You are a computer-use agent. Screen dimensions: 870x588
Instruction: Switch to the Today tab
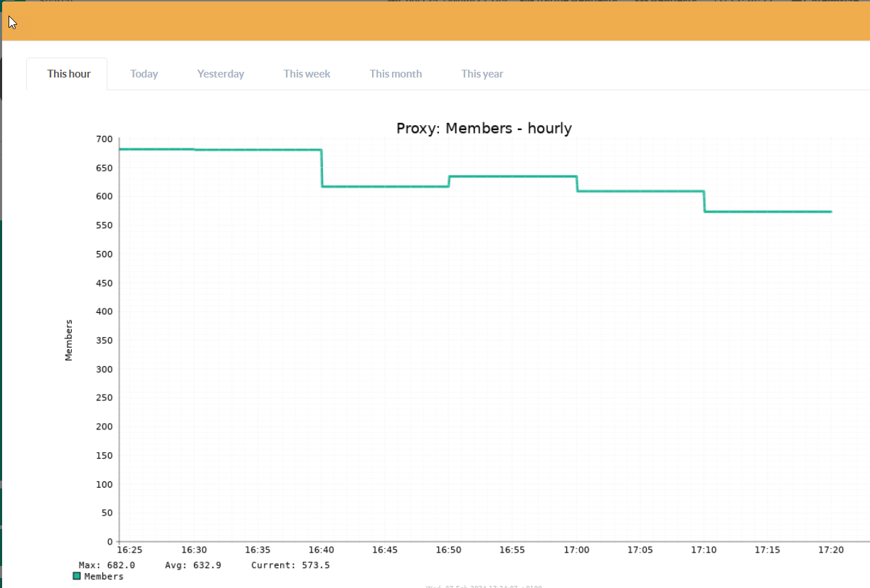click(144, 74)
